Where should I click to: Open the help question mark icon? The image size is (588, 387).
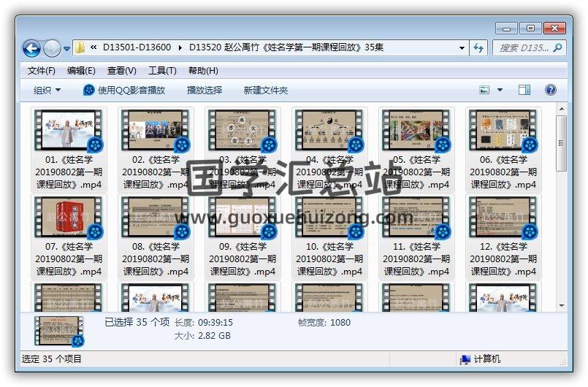(551, 90)
